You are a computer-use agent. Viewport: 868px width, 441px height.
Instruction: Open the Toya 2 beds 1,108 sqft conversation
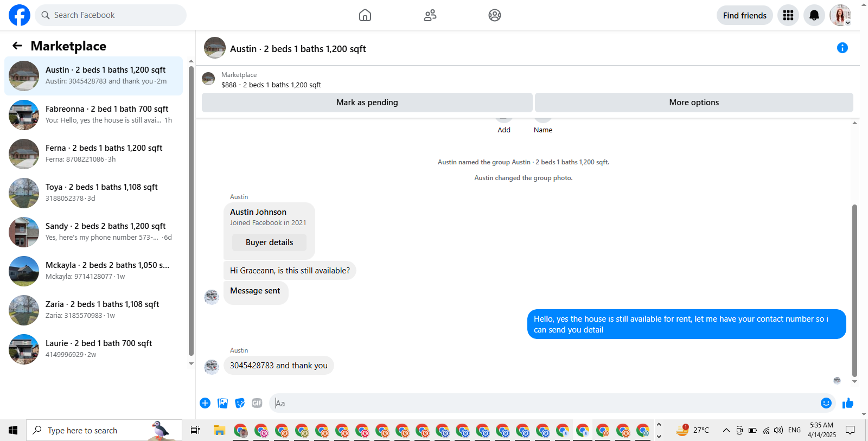click(x=93, y=193)
